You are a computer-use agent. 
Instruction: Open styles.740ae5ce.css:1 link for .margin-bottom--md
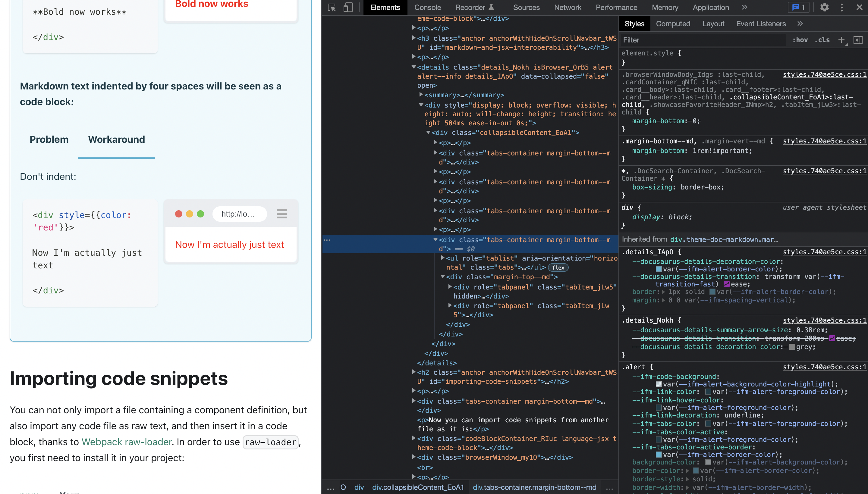click(825, 141)
